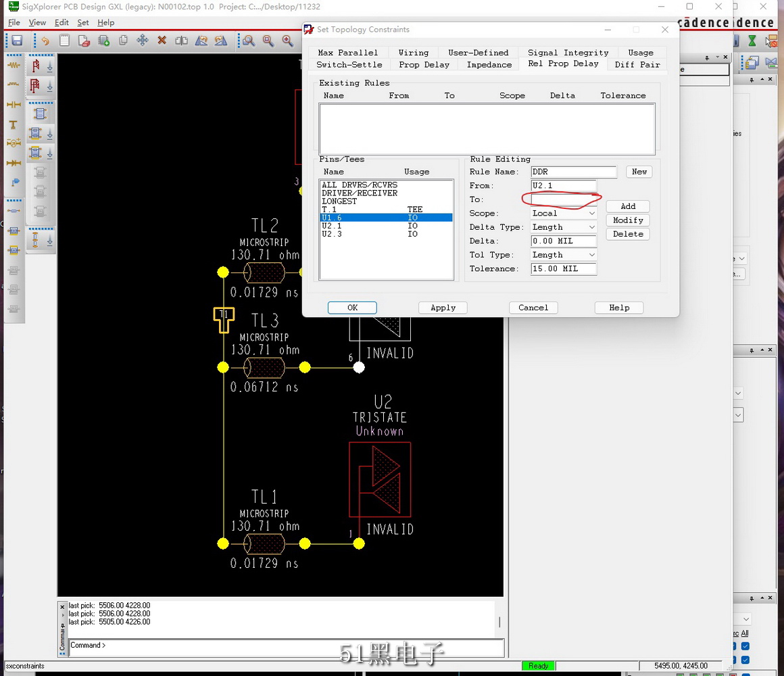Open the Set menu
The height and width of the screenshot is (676, 784).
tap(83, 22)
